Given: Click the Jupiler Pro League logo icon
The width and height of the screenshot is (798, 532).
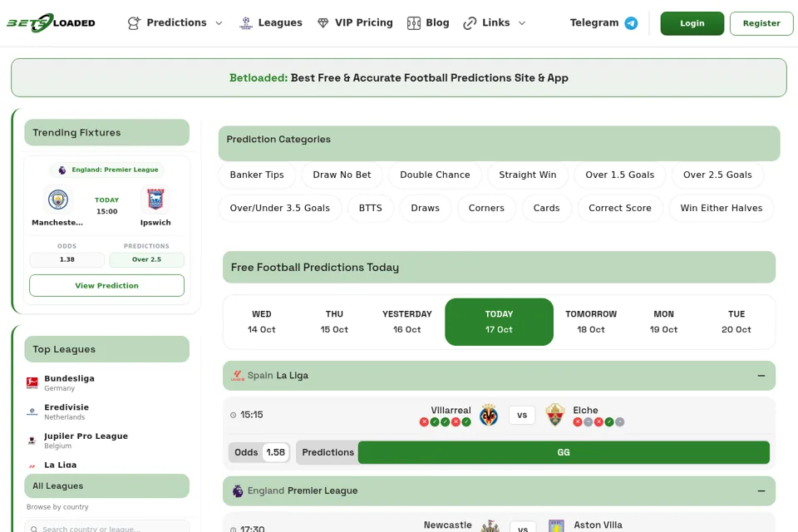Looking at the screenshot, I should coord(32,441).
